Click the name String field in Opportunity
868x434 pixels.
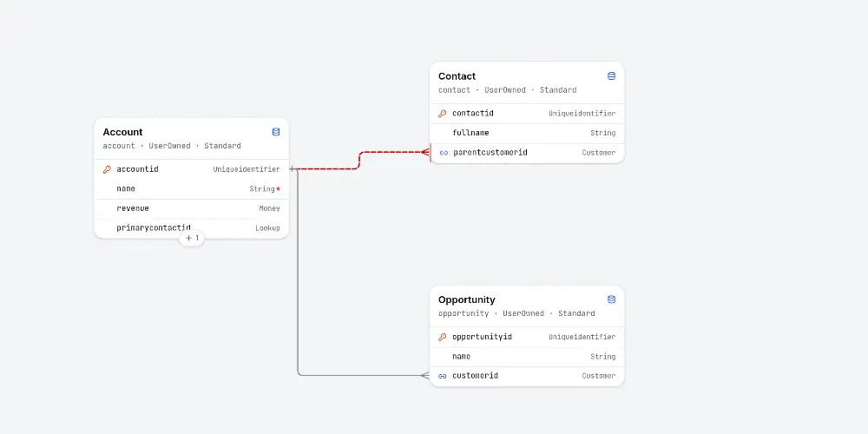tap(527, 357)
